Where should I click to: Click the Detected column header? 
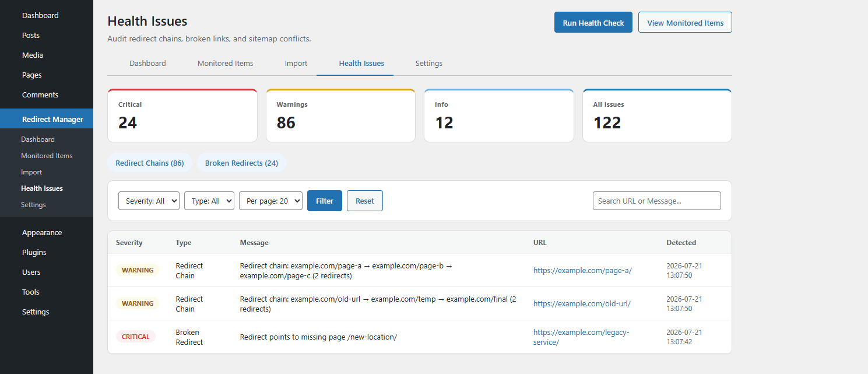click(x=681, y=243)
